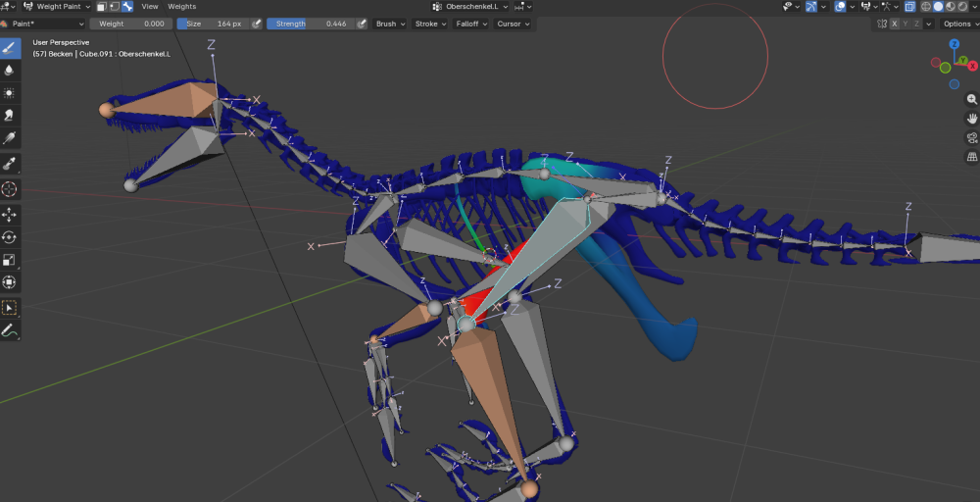This screenshot has width=980, height=502.
Task: Select the 3D Cursor tool
Action: (x=10, y=189)
